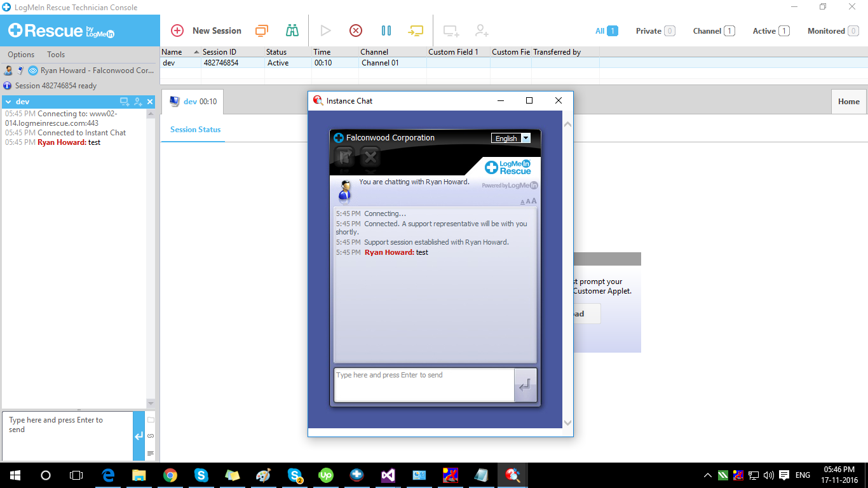The image size is (868, 488).
Task: Click the grey play start-session icon
Action: tap(325, 30)
